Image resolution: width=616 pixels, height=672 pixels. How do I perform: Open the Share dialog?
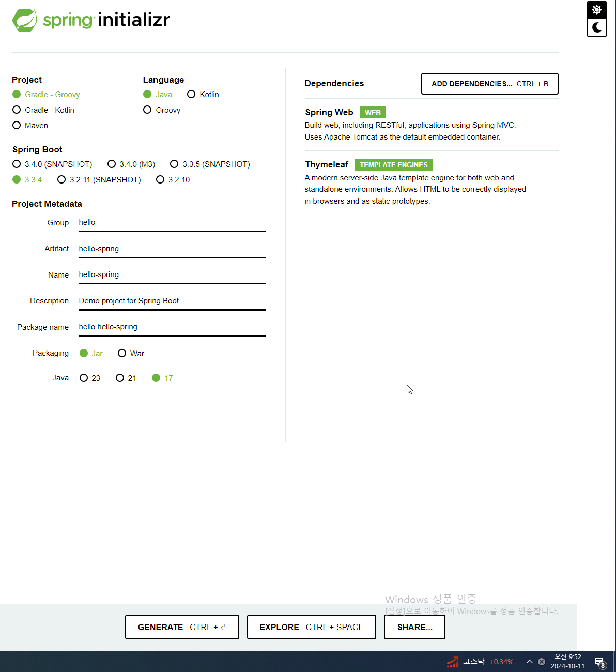(x=414, y=627)
